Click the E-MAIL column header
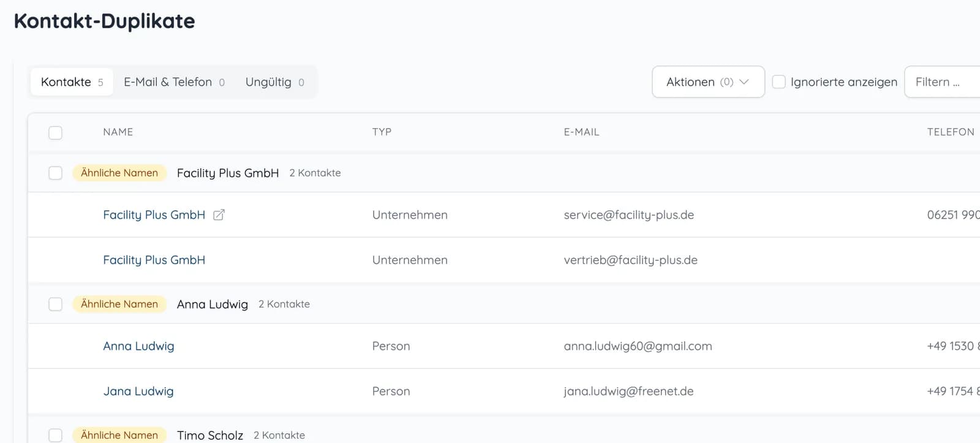980x443 pixels. pyautogui.click(x=581, y=132)
